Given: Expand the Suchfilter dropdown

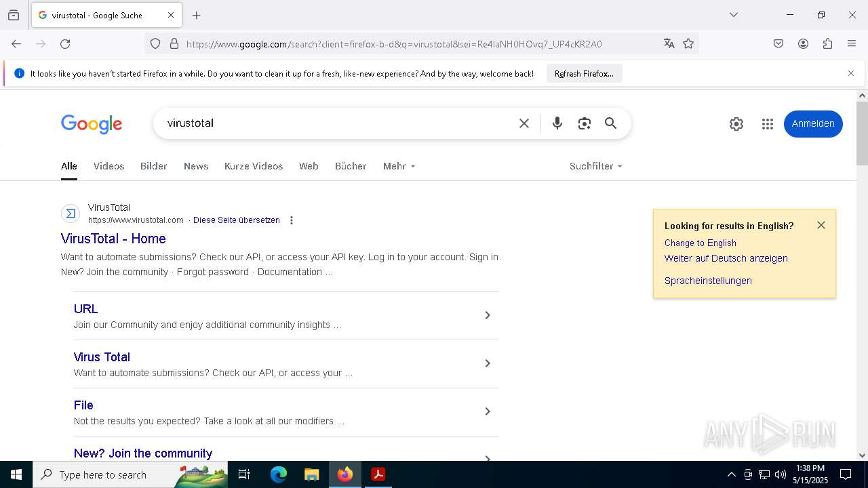Looking at the screenshot, I should pos(595,166).
